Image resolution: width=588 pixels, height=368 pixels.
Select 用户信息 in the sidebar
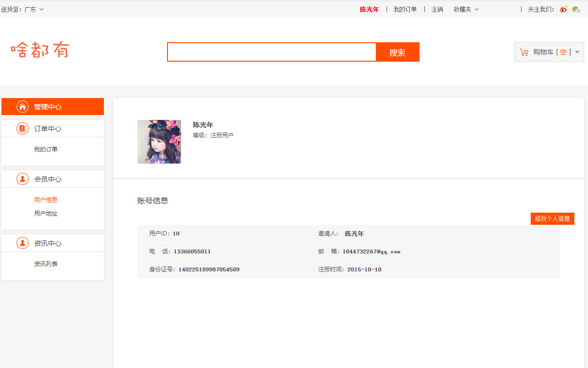(46, 200)
